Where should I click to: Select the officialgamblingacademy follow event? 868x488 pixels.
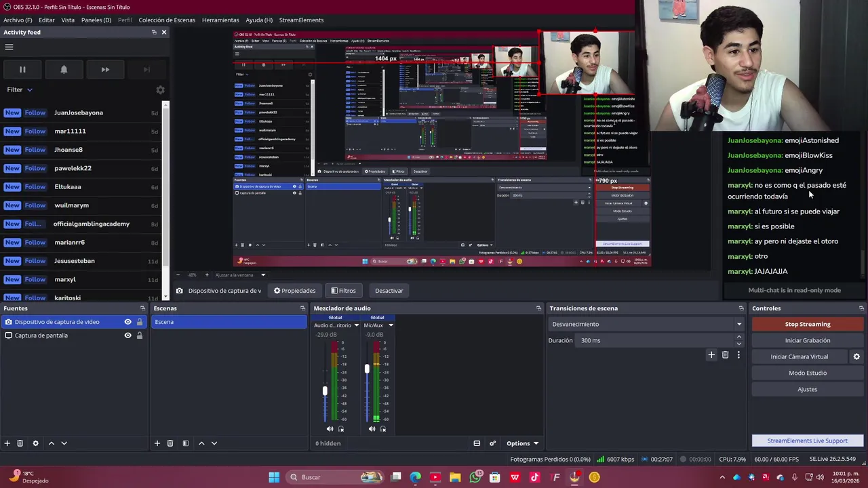[81, 224]
